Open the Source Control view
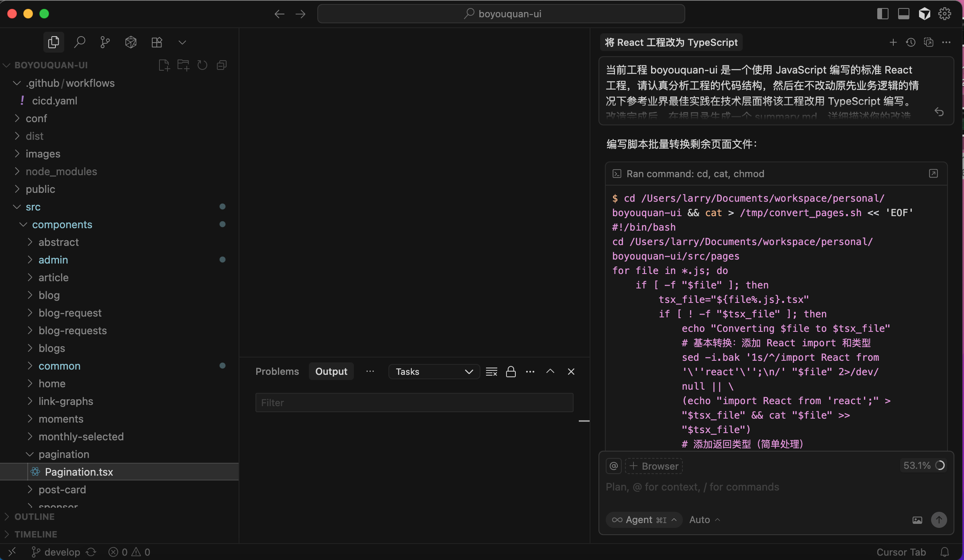This screenshot has width=964, height=560. tap(104, 42)
